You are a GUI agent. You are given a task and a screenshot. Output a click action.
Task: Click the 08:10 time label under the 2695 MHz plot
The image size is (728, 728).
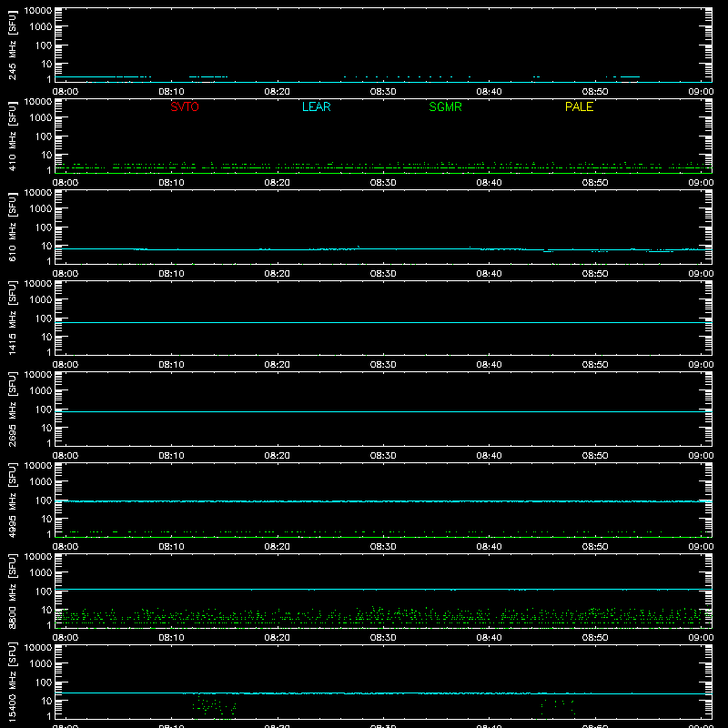pos(171,456)
